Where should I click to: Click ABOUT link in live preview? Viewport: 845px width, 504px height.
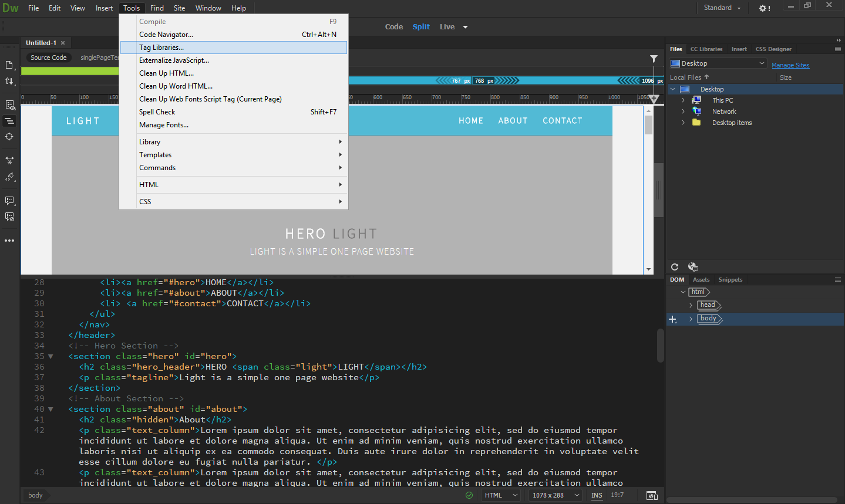513,121
